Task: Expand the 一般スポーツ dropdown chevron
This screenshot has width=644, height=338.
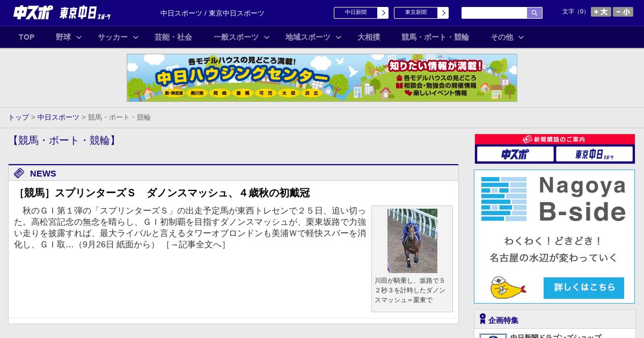Action: click(267, 37)
